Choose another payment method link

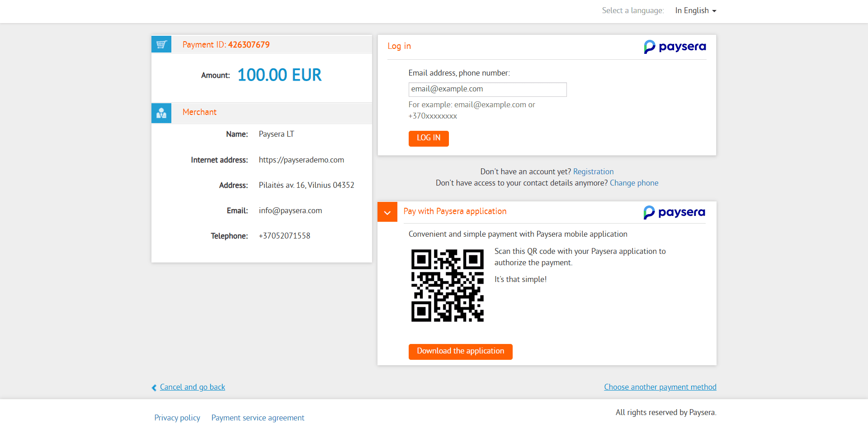tap(660, 387)
